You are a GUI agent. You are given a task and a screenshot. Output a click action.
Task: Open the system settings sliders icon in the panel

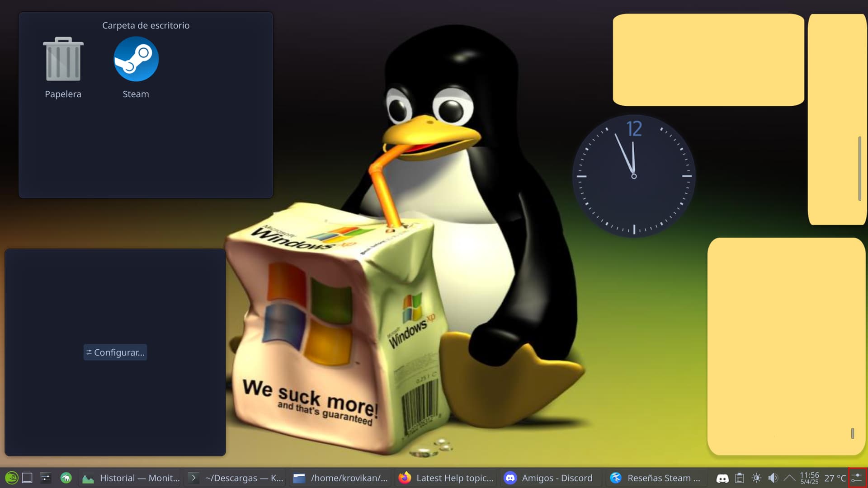46,478
